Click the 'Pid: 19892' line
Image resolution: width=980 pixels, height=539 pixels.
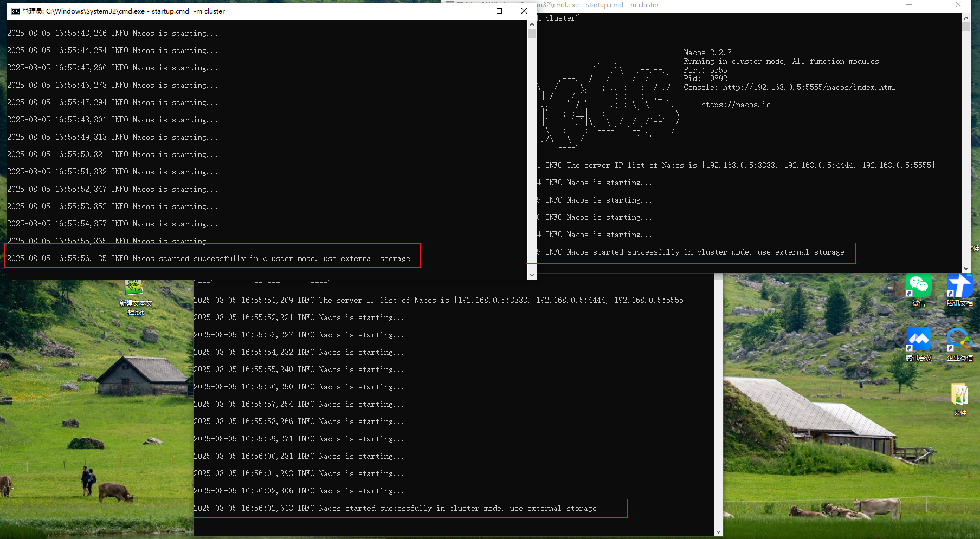click(705, 79)
